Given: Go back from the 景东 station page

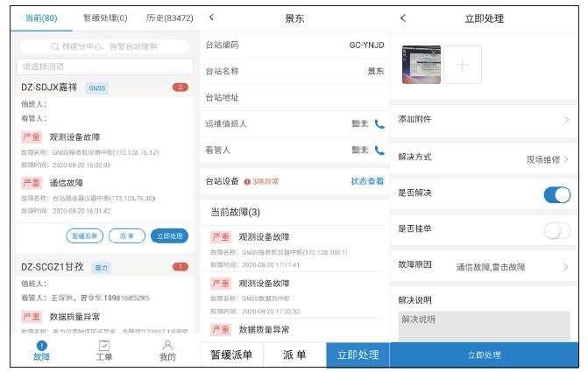Looking at the screenshot, I should (x=211, y=18).
